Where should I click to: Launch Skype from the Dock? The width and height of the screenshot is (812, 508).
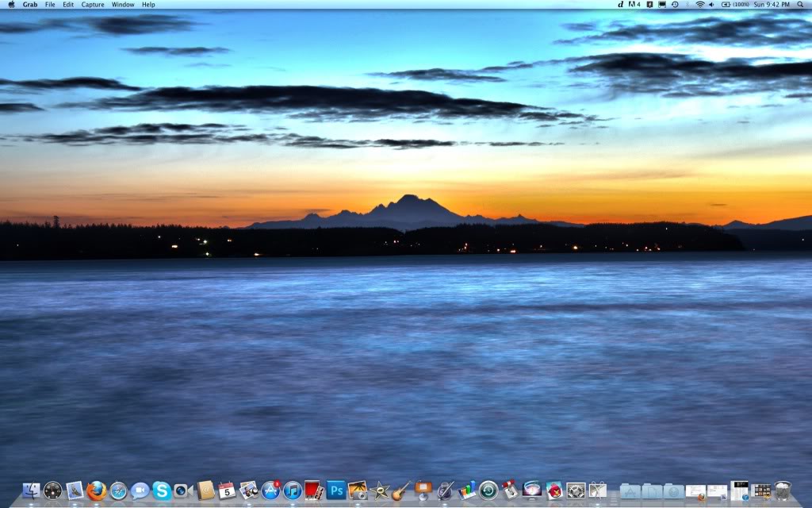pyautogui.click(x=162, y=490)
